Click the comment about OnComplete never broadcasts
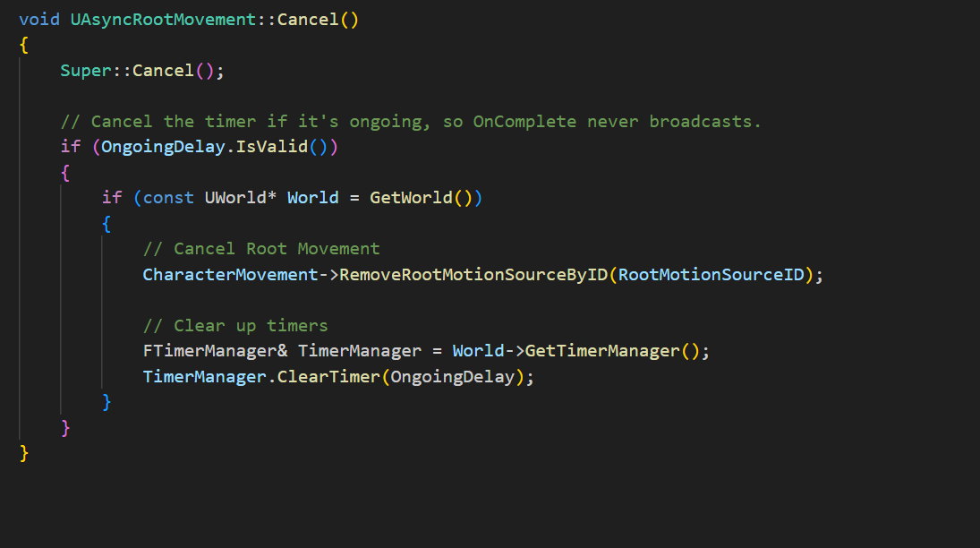 click(394, 121)
